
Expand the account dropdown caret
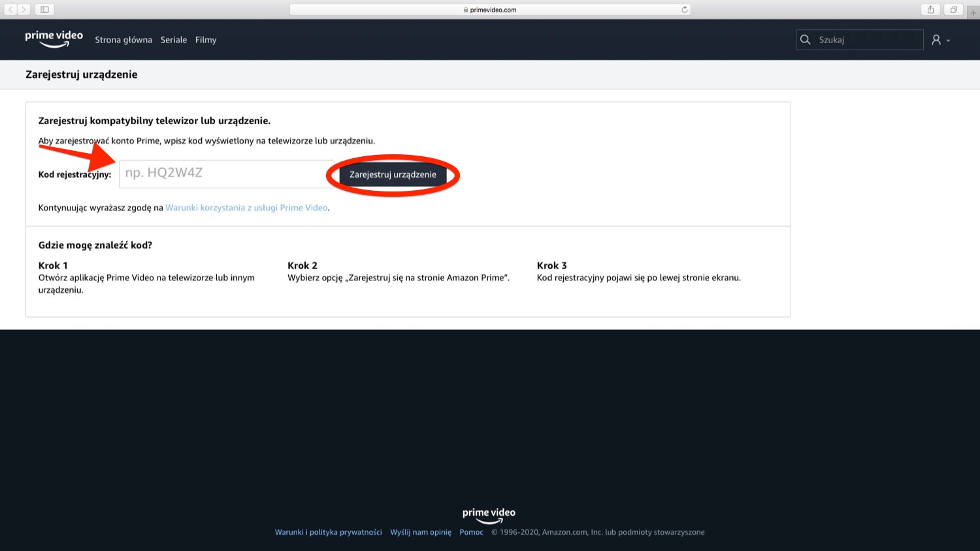tap(947, 41)
